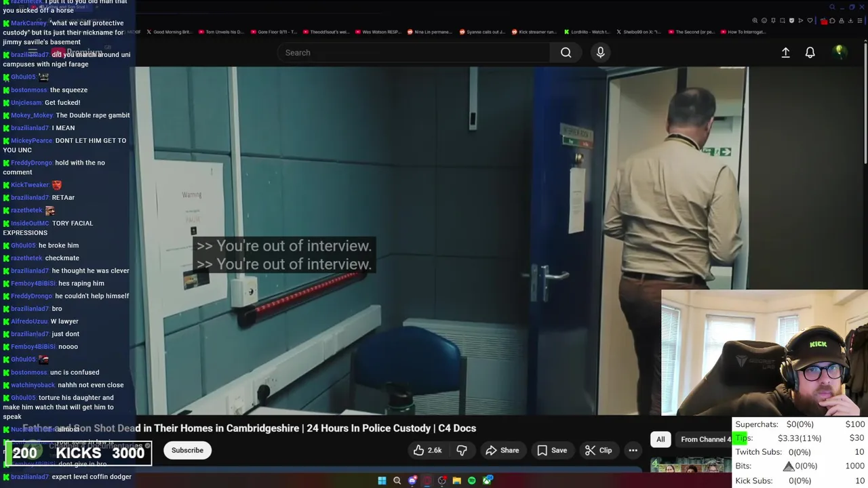The width and height of the screenshot is (868, 488).
Task: Open browser extensions puzzle icon
Action: 832,20
